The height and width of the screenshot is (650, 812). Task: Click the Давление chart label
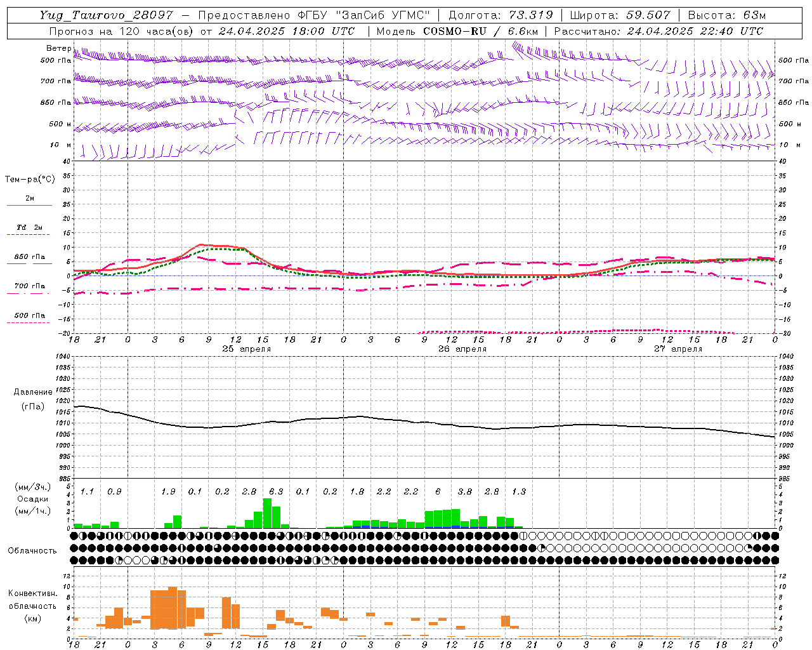33,392
